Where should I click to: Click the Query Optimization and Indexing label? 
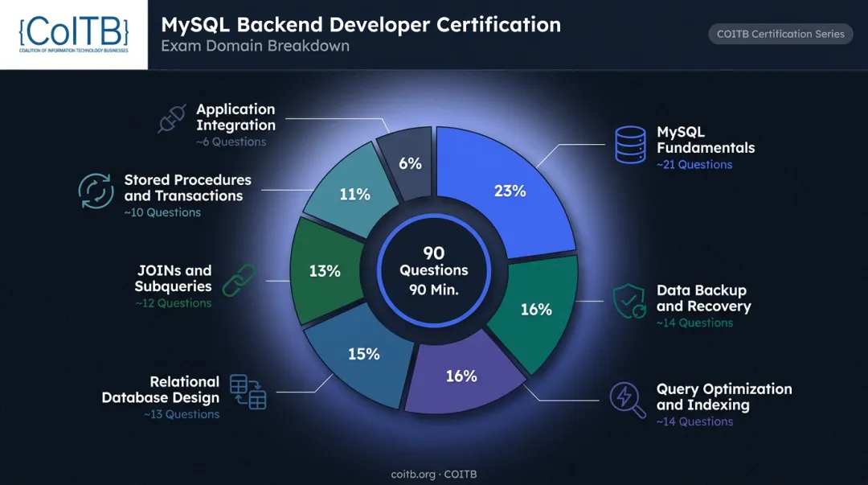pos(725,397)
